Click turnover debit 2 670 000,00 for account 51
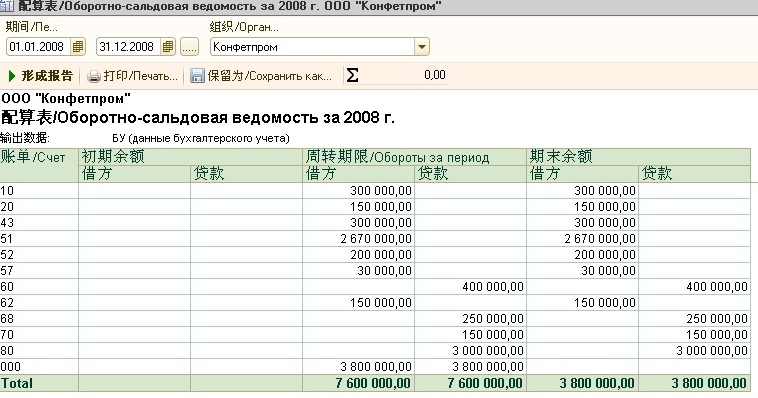 [376, 238]
